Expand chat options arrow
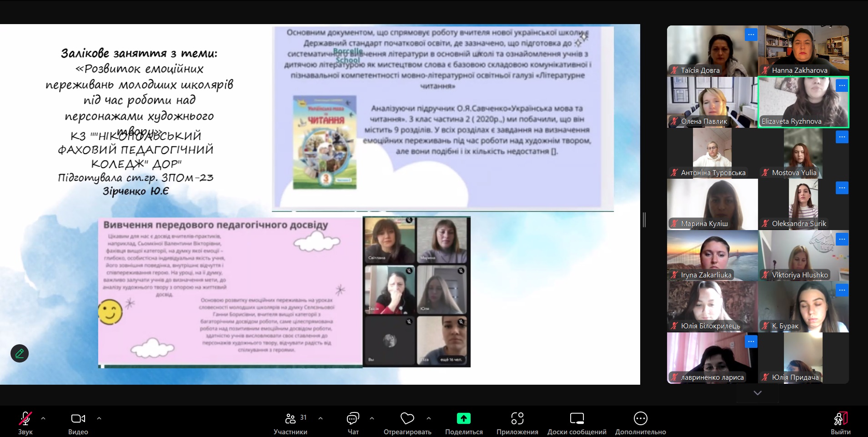Screen dimensions: 868x437 pos(372,418)
